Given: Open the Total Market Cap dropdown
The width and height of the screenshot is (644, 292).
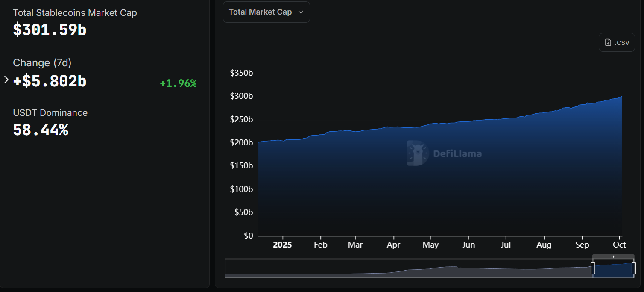Looking at the screenshot, I should (x=266, y=12).
